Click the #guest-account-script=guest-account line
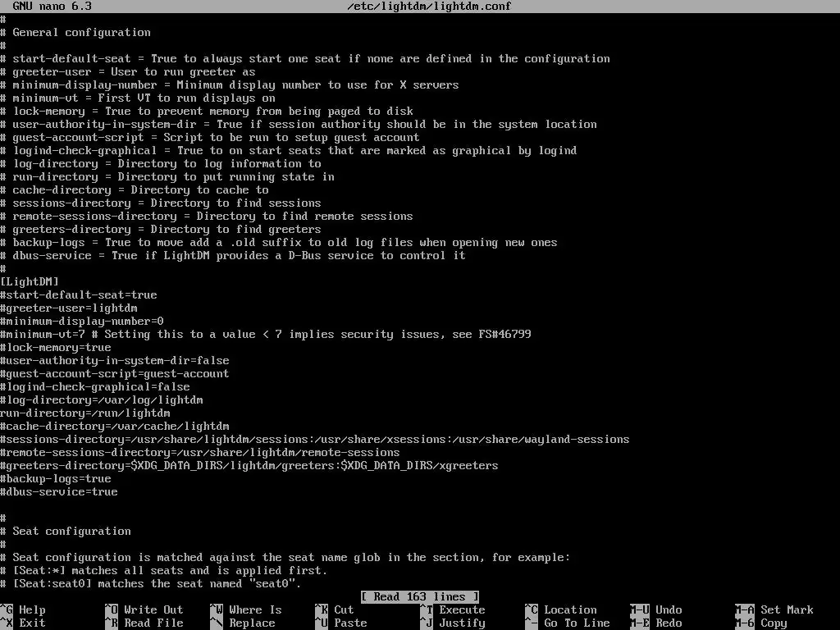Viewport: 840px width, 630px height. [115, 374]
